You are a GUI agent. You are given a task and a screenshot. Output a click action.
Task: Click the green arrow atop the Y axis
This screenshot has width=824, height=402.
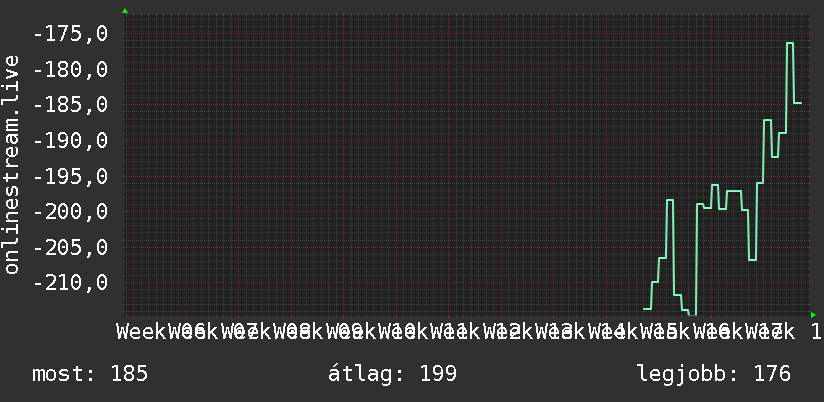tap(125, 11)
